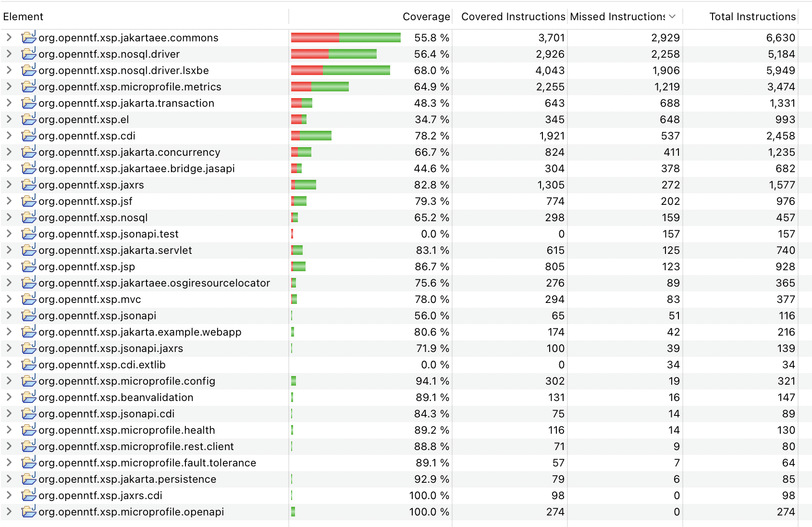
Task: Expand org.openntf.xsp.jsonapi.test package node
Action: point(9,234)
